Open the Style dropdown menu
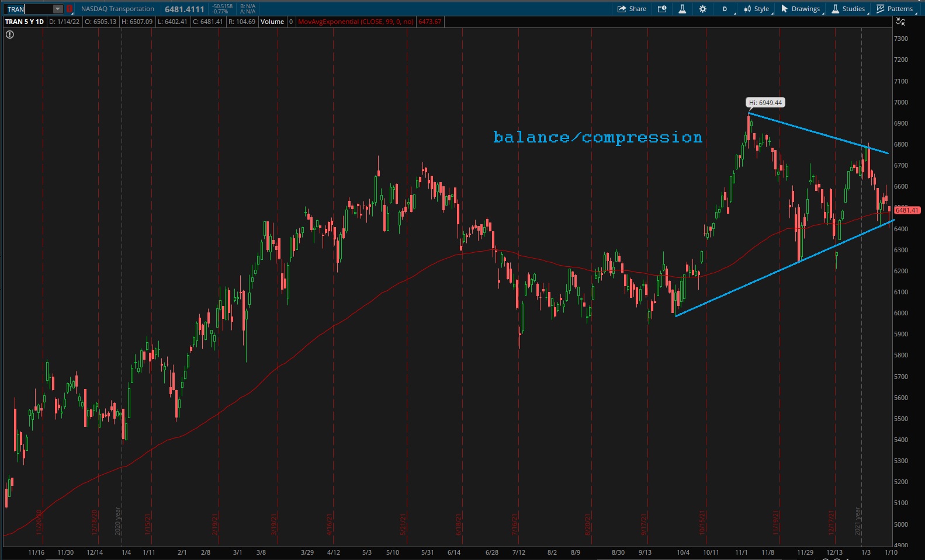The height and width of the screenshot is (560, 925). [757, 9]
